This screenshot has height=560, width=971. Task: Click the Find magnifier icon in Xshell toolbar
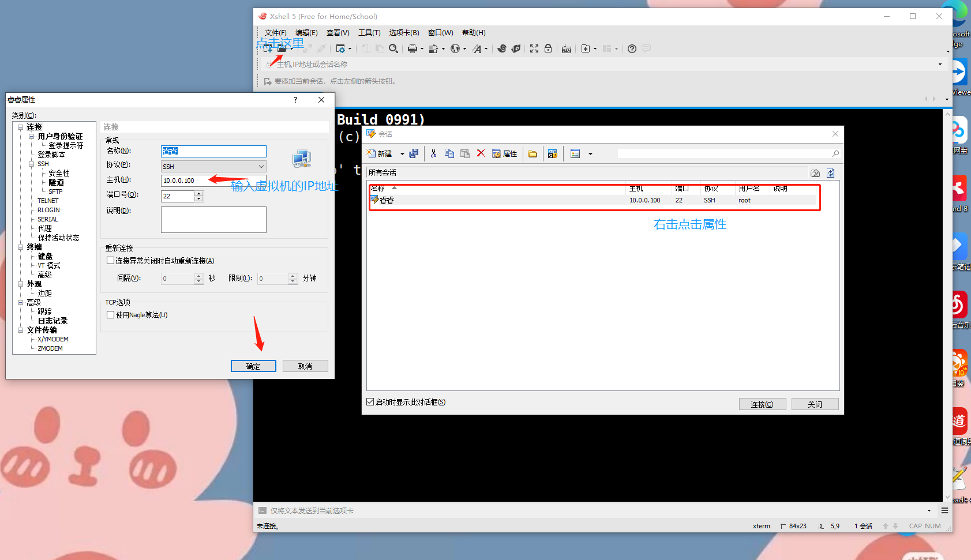pos(393,49)
